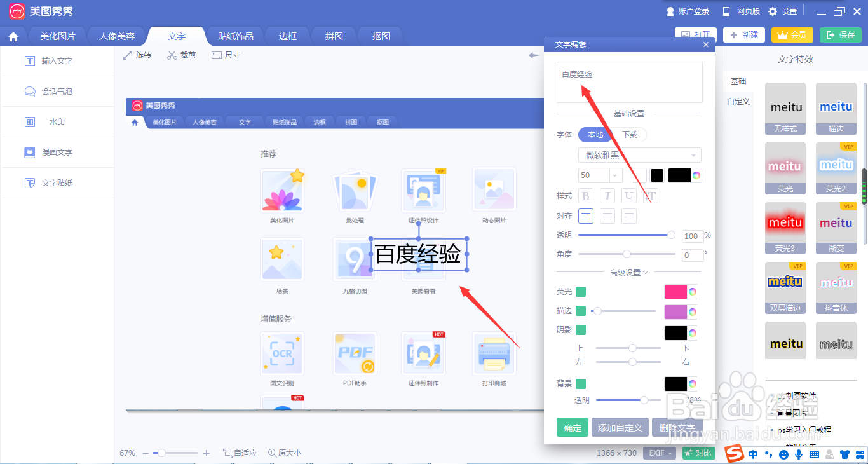Click the 保存 save button
Screen dimensions: 868x464
[x=841, y=35]
